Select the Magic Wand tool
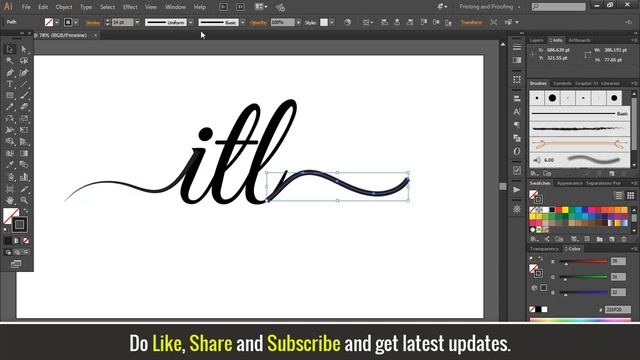This screenshot has width=640, height=360. coord(10,61)
